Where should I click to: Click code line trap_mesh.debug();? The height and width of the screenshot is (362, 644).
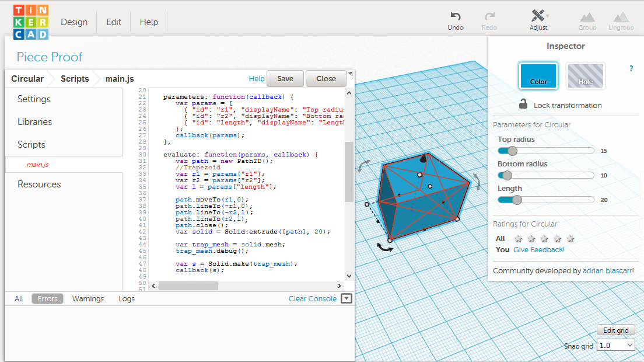[212, 250]
